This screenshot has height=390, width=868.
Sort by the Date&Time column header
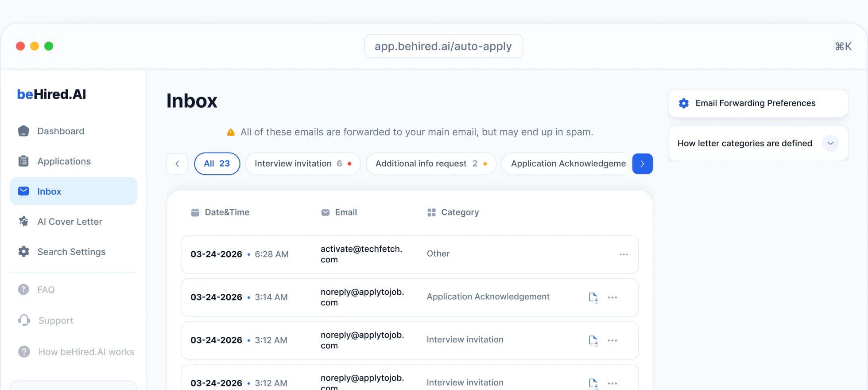click(220, 212)
